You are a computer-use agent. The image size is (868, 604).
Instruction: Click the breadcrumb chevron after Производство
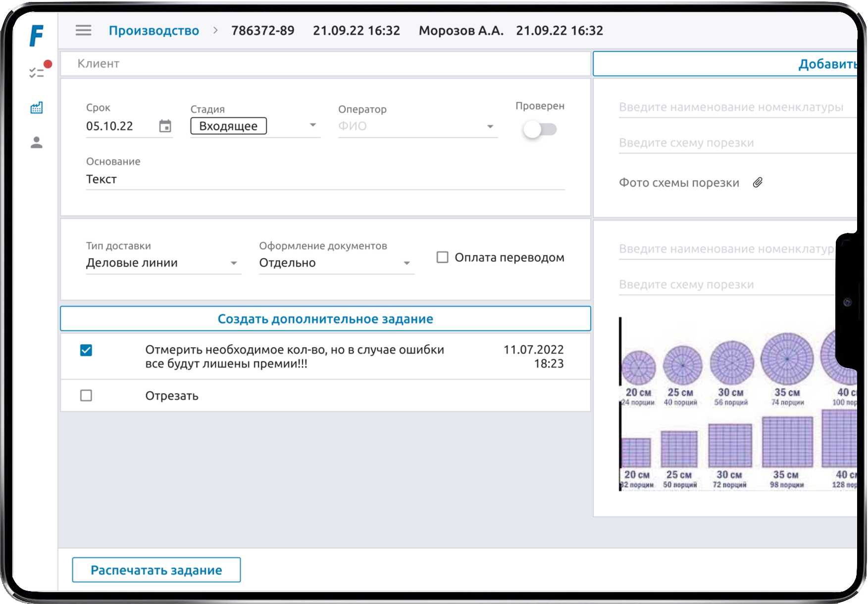point(215,31)
